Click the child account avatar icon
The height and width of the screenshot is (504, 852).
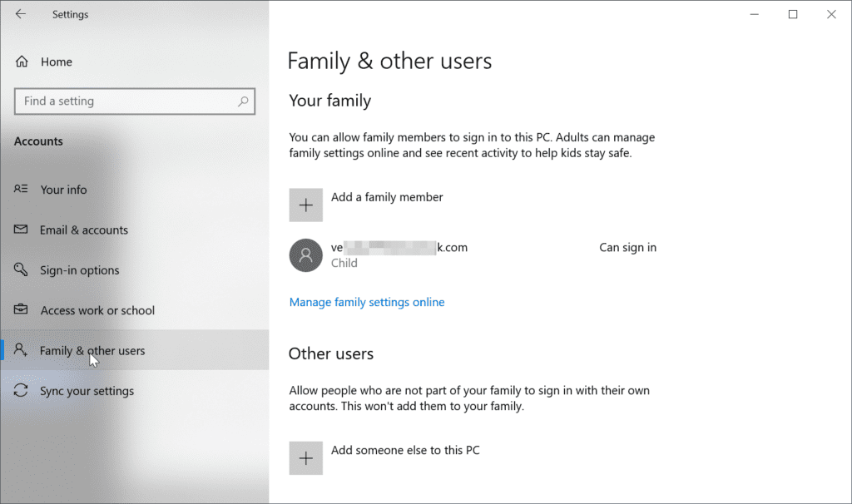click(305, 254)
